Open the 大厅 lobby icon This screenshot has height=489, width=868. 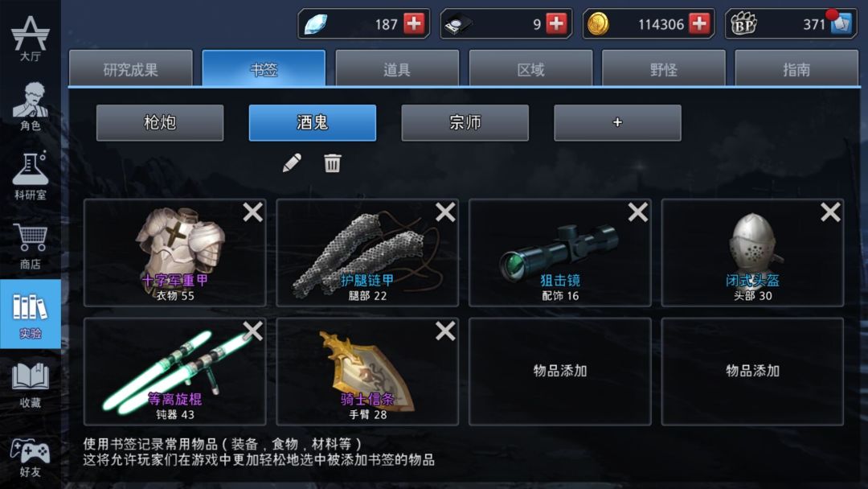tap(30, 38)
